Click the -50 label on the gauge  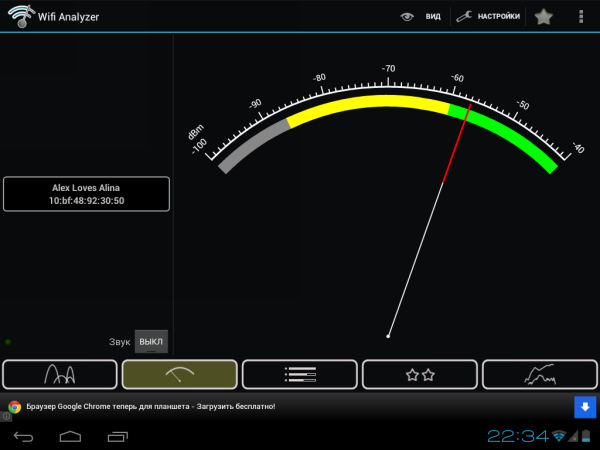(x=523, y=105)
